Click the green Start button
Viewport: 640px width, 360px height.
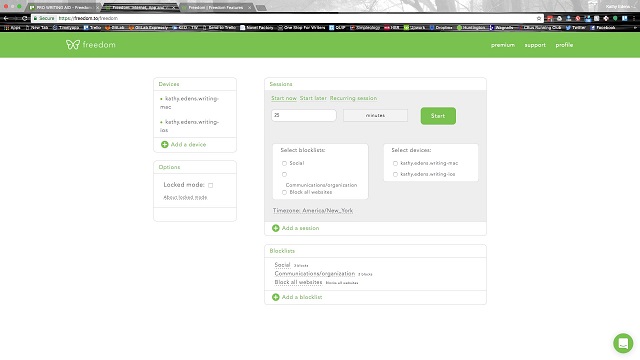(438, 116)
